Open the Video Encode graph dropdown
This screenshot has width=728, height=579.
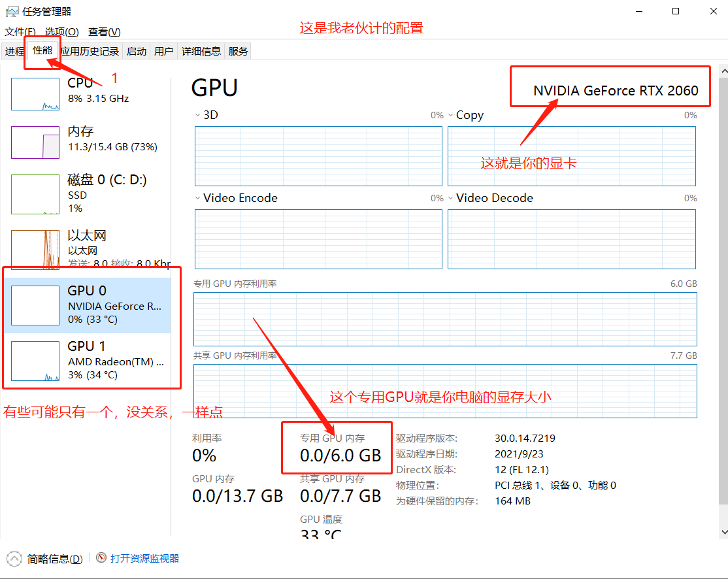(x=197, y=198)
